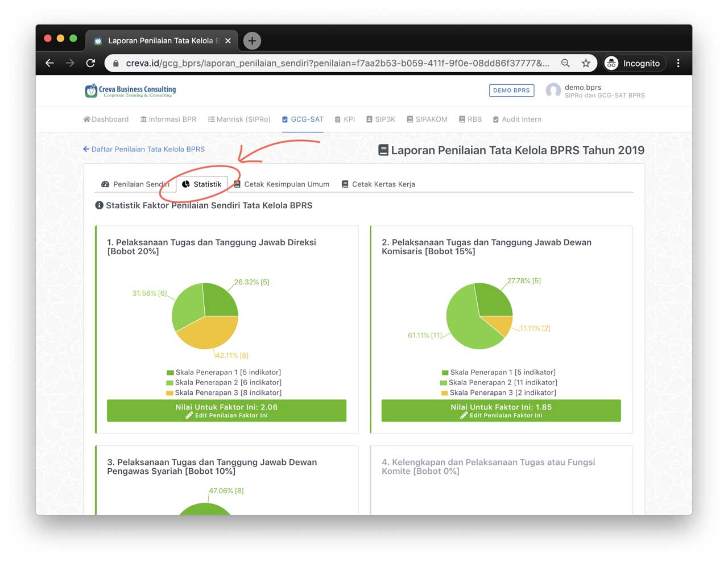Image resolution: width=728 pixels, height=562 pixels.
Task: Open the Audit Intern menu
Action: coord(517,119)
